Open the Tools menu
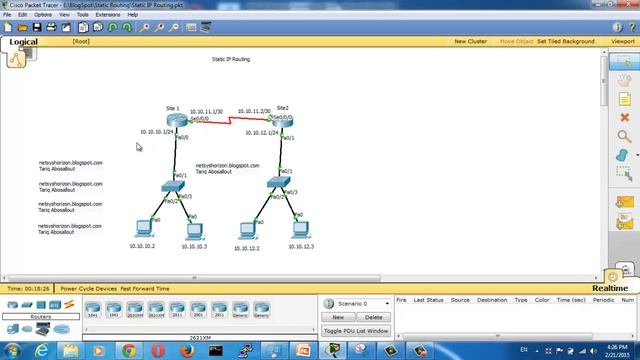This screenshot has width=640, height=360. coord(82,15)
